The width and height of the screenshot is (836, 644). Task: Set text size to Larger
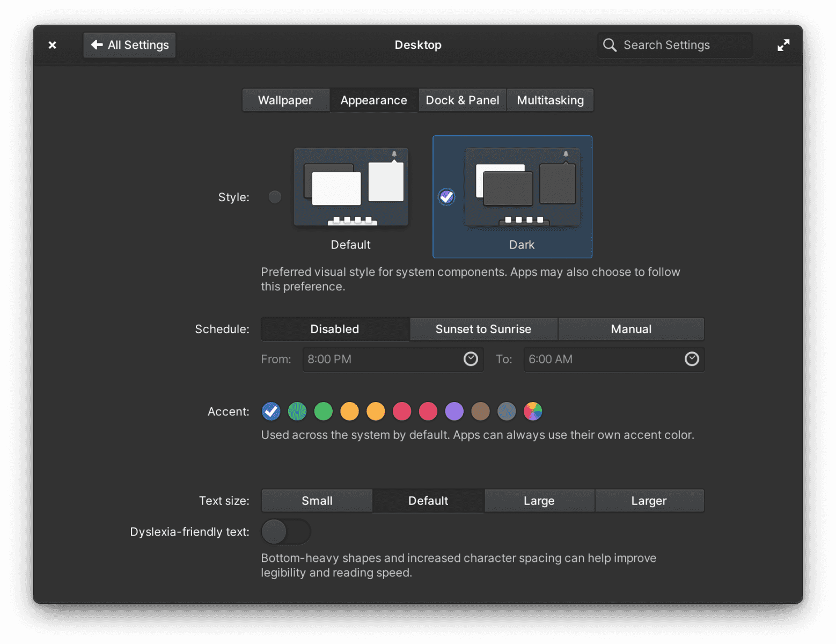click(x=649, y=501)
